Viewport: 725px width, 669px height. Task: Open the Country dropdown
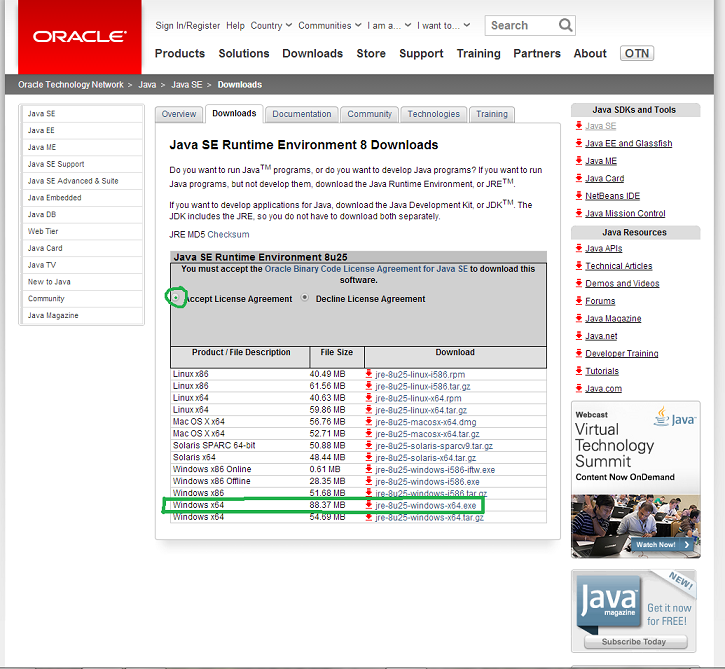click(271, 25)
